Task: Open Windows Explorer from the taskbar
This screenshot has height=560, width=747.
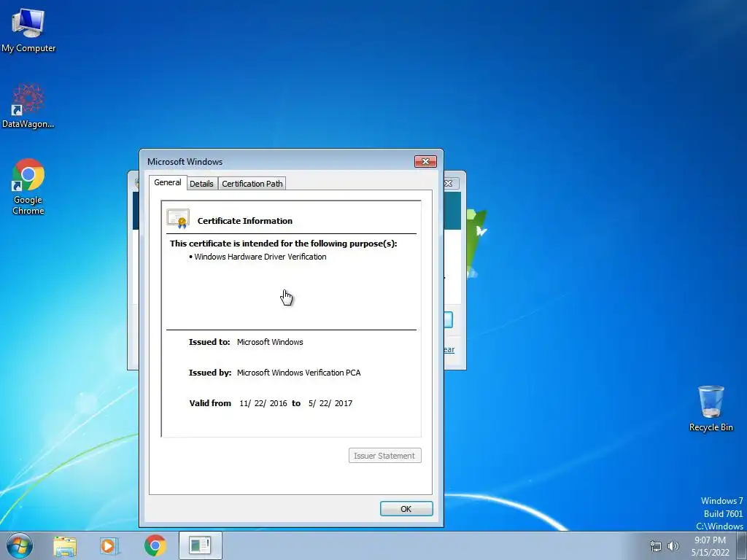Action: click(65, 546)
